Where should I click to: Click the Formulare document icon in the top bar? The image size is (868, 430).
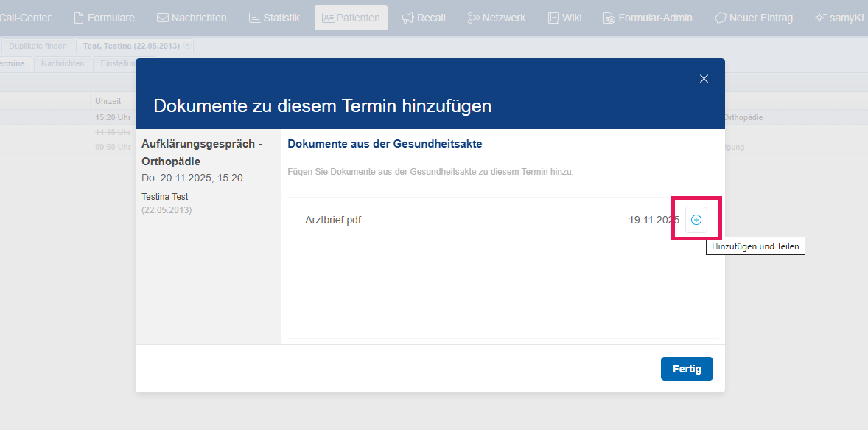coord(79,18)
